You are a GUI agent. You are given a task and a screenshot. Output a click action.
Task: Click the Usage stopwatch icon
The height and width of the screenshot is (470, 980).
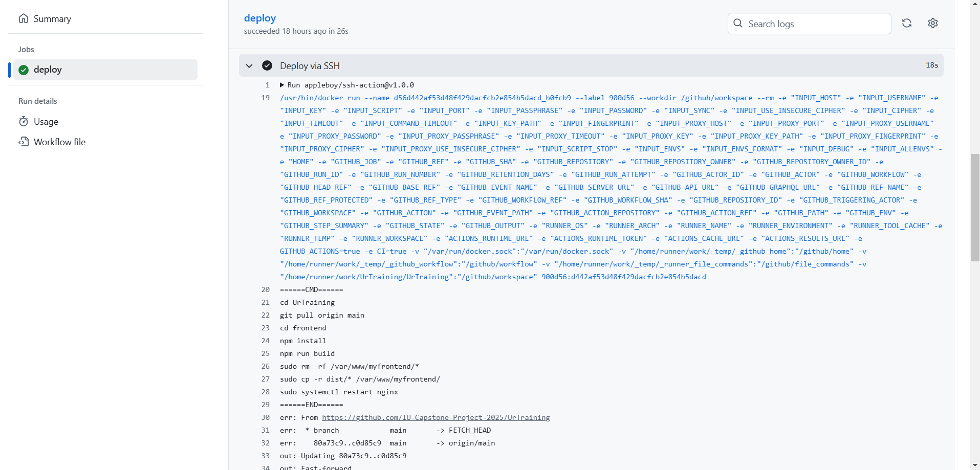24,121
